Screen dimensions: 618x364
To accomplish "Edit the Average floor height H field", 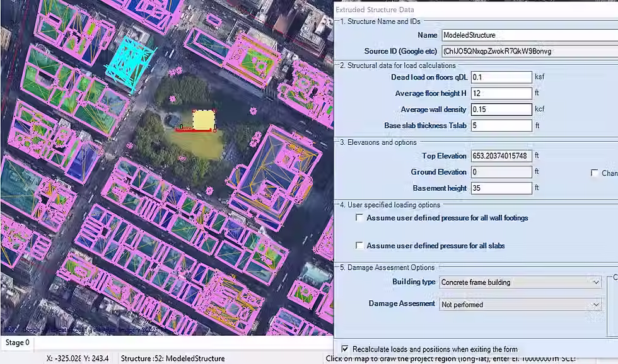I will pyautogui.click(x=501, y=93).
